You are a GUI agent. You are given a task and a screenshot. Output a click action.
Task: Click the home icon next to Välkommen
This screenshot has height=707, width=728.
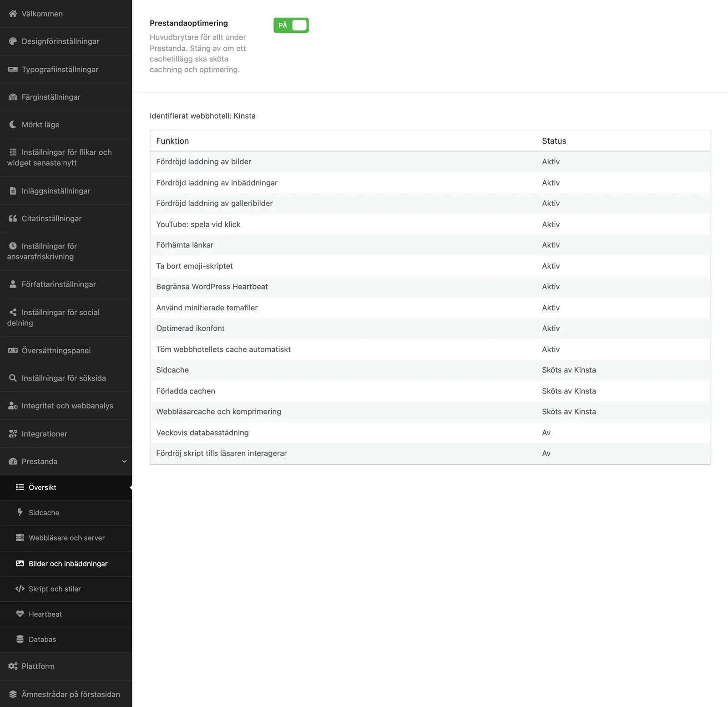pyautogui.click(x=13, y=14)
